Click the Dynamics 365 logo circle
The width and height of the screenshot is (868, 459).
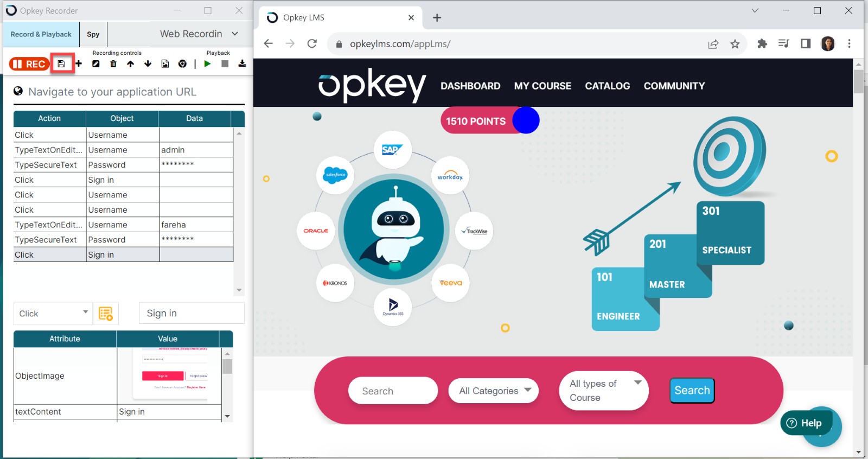pos(393,307)
